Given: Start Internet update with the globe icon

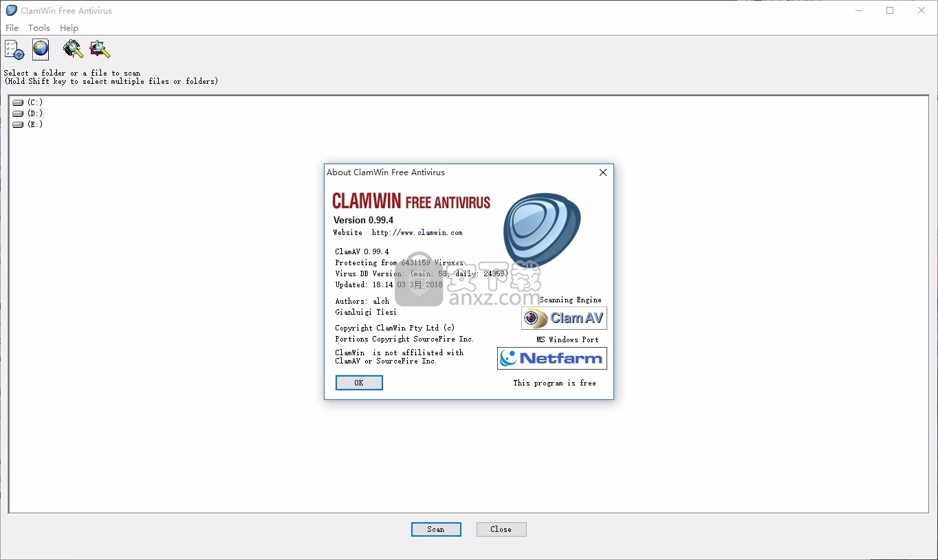Looking at the screenshot, I should point(41,49).
